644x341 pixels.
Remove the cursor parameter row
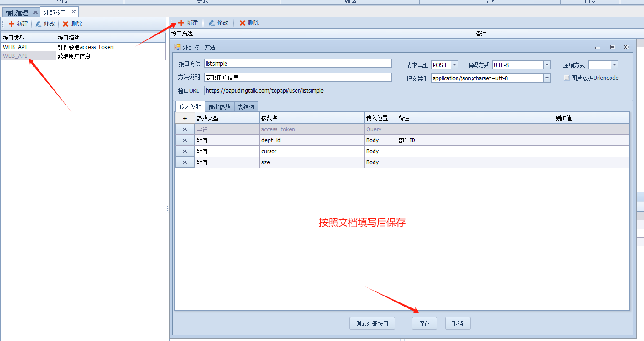pos(185,151)
